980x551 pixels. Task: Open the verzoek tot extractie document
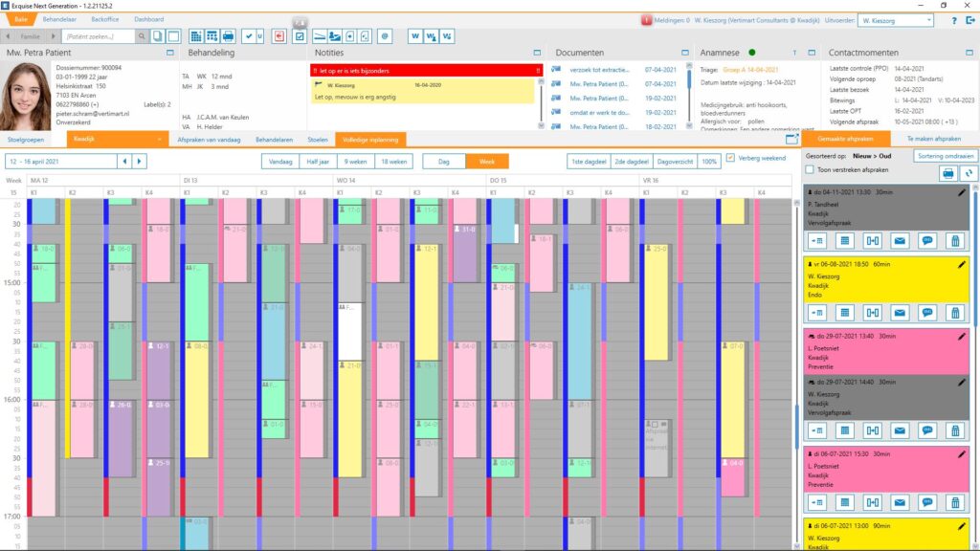tap(599, 70)
